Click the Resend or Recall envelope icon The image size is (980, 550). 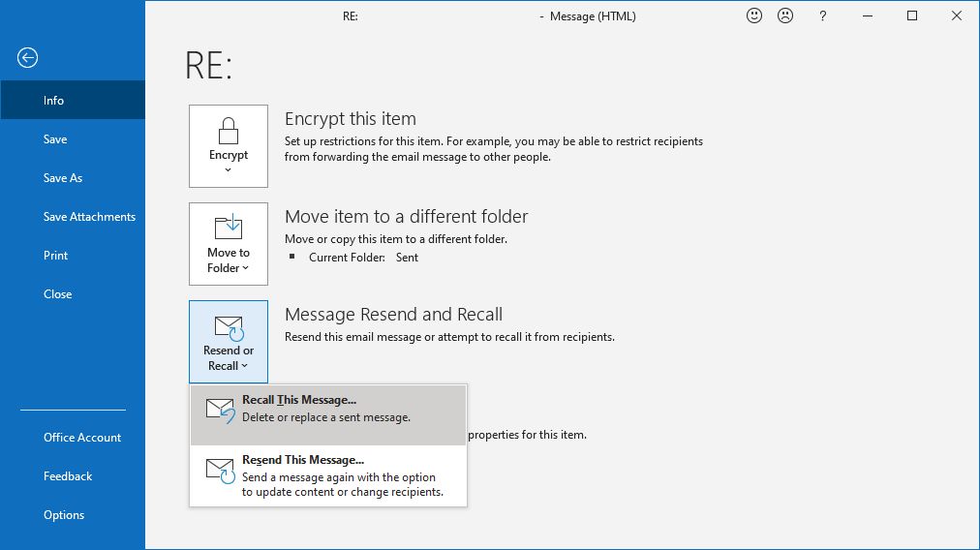click(x=229, y=326)
